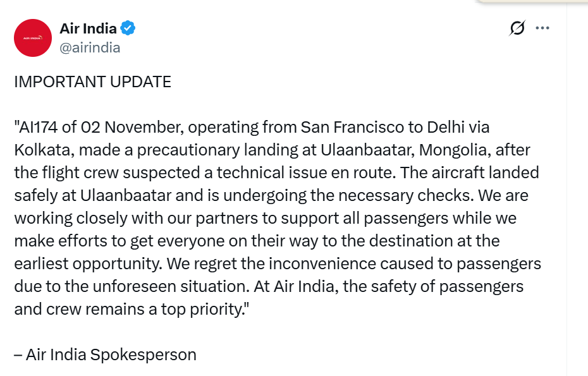588x376 pixels.
Task: Click the blue verified checkmark badge
Action: tap(128, 28)
